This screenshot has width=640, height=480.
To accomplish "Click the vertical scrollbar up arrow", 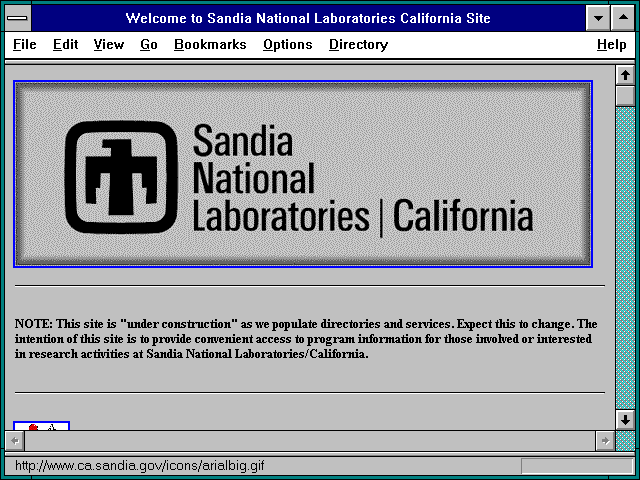I will (625, 75).
